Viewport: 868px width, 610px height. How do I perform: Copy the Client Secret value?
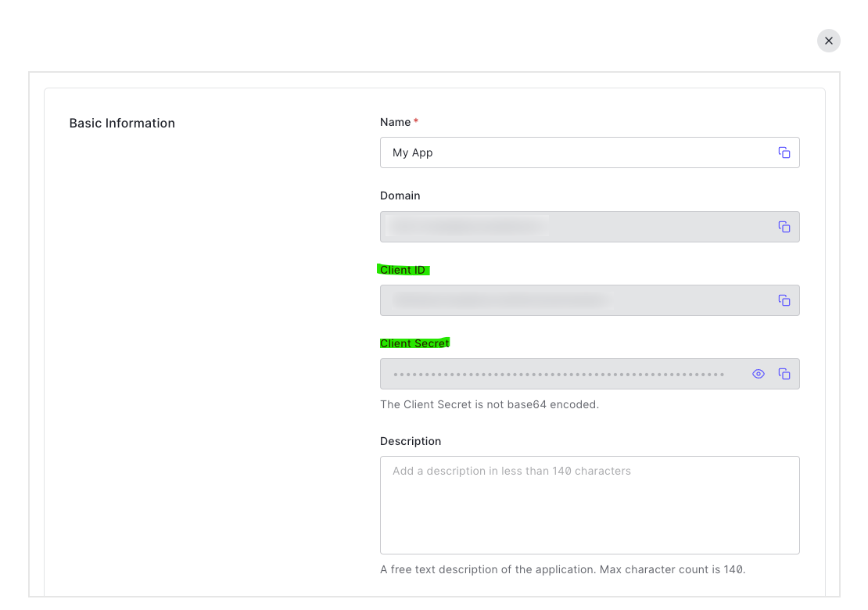784,374
